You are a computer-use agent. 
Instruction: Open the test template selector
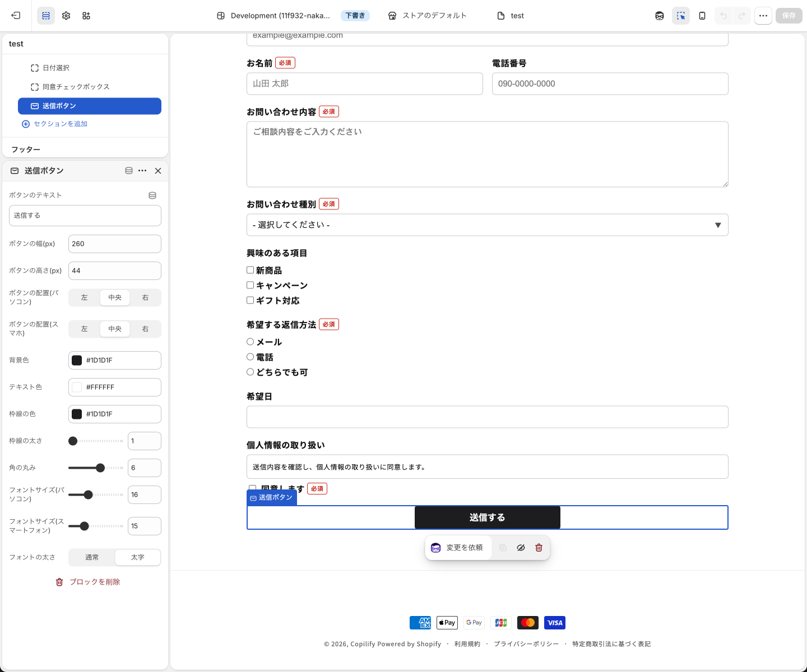[x=511, y=16]
